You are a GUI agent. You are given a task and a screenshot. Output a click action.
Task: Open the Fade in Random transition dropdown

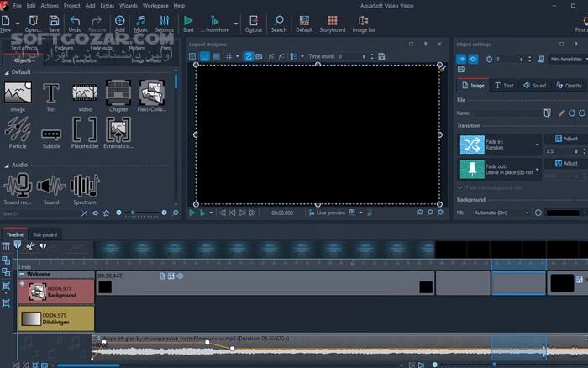pos(537,145)
